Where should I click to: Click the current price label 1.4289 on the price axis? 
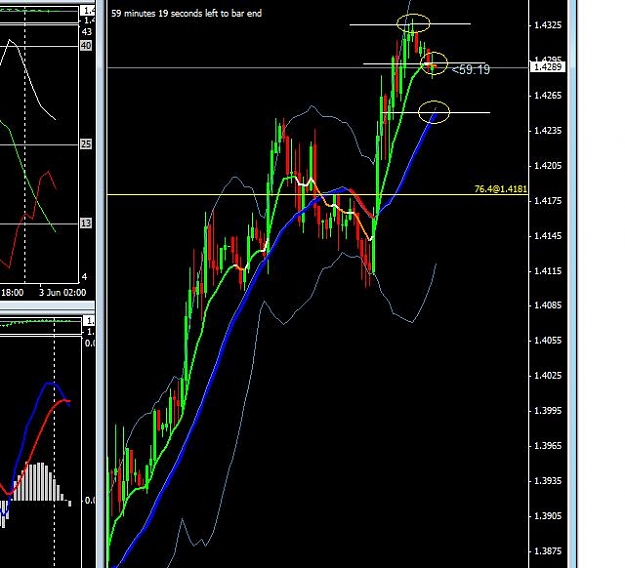(547, 67)
